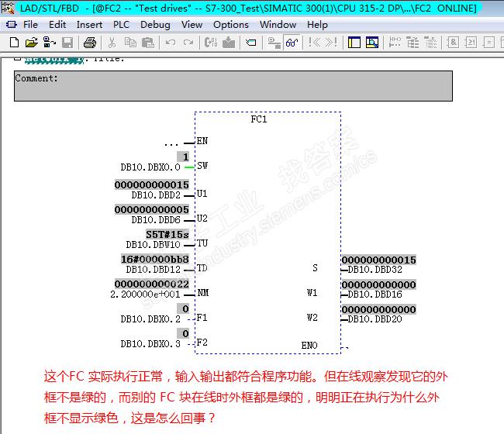Select output operand DB10.DBD16 at W1

tap(375, 294)
